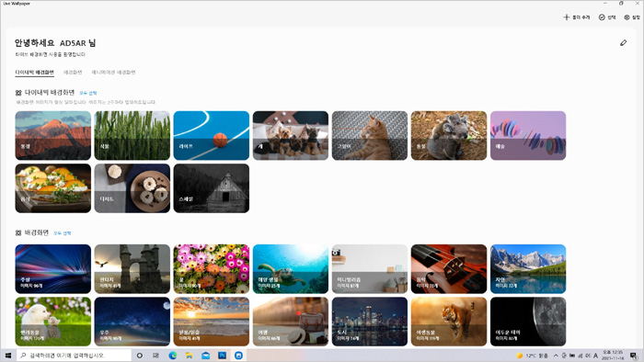This screenshot has height=362, width=644.
Task: Open the Yorkshire dogs wallpaper card
Action: pyautogui.click(x=291, y=135)
